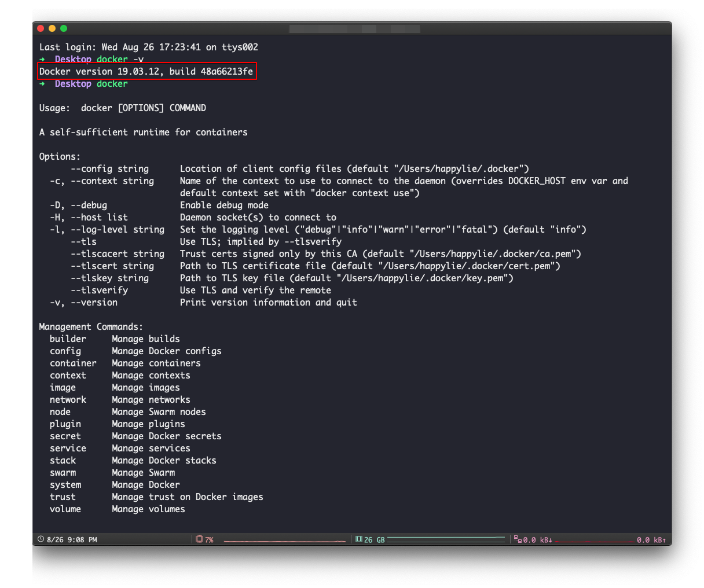
Task: Click the 'trust' command name
Action: coord(63,497)
